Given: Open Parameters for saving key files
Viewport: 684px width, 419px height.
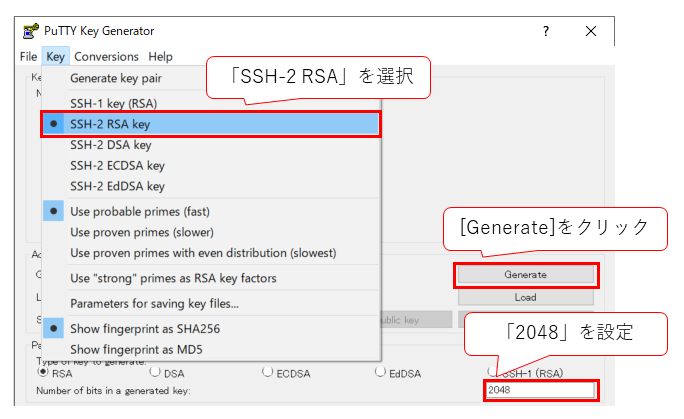Looking at the screenshot, I should coord(212,303).
